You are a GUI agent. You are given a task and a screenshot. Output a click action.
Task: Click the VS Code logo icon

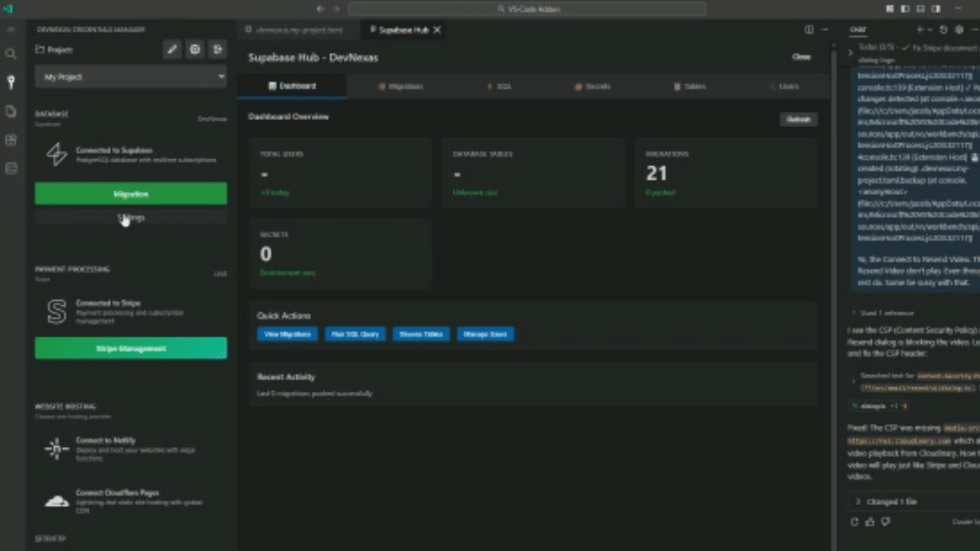click(x=8, y=8)
